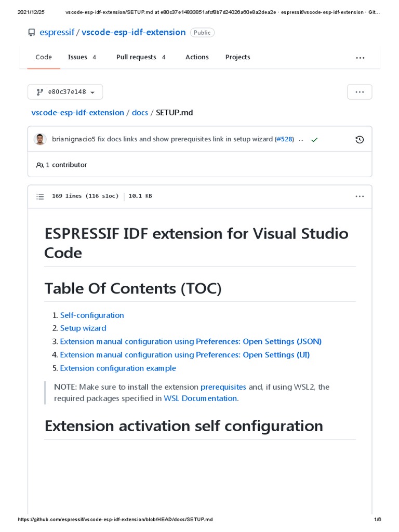Click brianignacio5 avatar image
The width and height of the screenshot is (399, 532).
tap(40, 139)
